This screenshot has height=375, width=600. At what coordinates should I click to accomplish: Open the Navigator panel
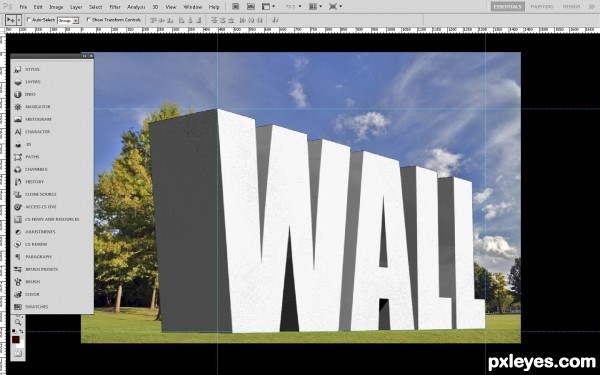pos(32,107)
